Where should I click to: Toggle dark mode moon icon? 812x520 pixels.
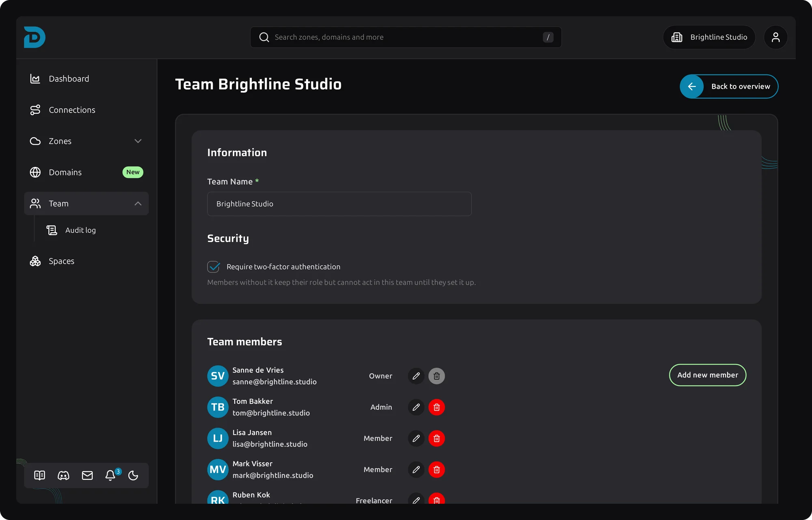click(133, 475)
